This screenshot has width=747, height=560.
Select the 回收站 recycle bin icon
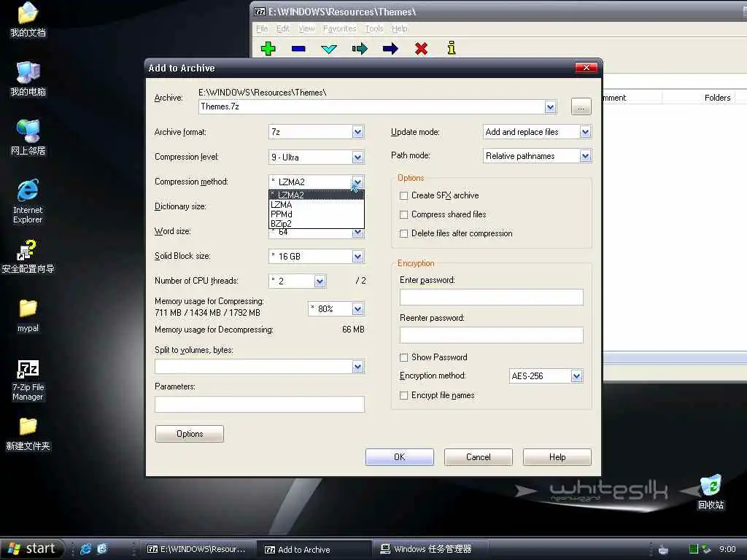(711, 492)
